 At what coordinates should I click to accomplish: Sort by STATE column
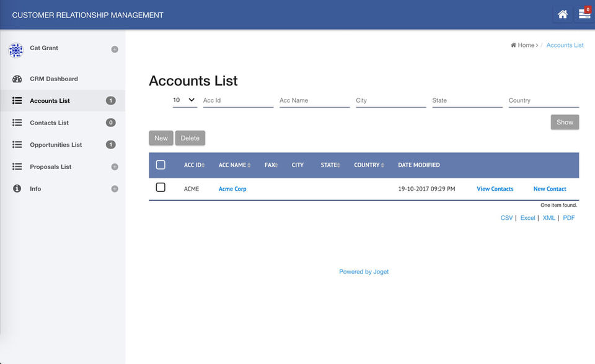click(330, 165)
